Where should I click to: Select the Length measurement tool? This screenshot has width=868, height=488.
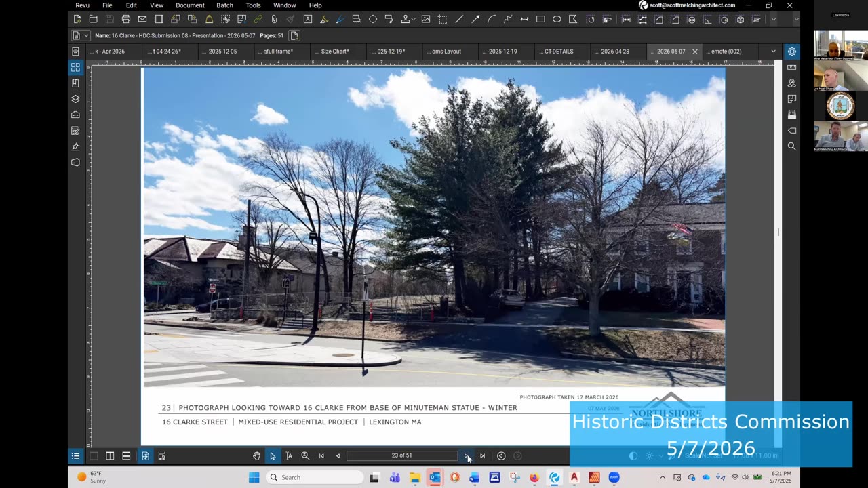pos(626,20)
